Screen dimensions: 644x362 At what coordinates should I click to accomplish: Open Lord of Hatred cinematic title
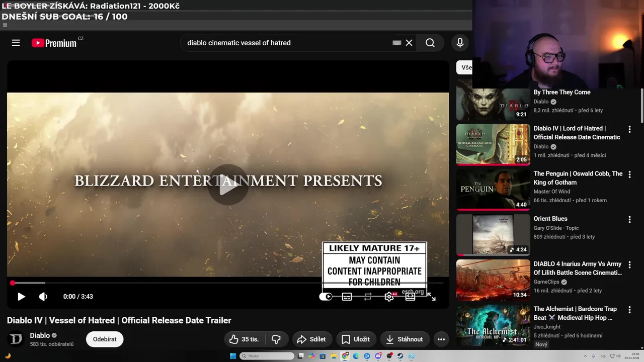click(x=577, y=133)
